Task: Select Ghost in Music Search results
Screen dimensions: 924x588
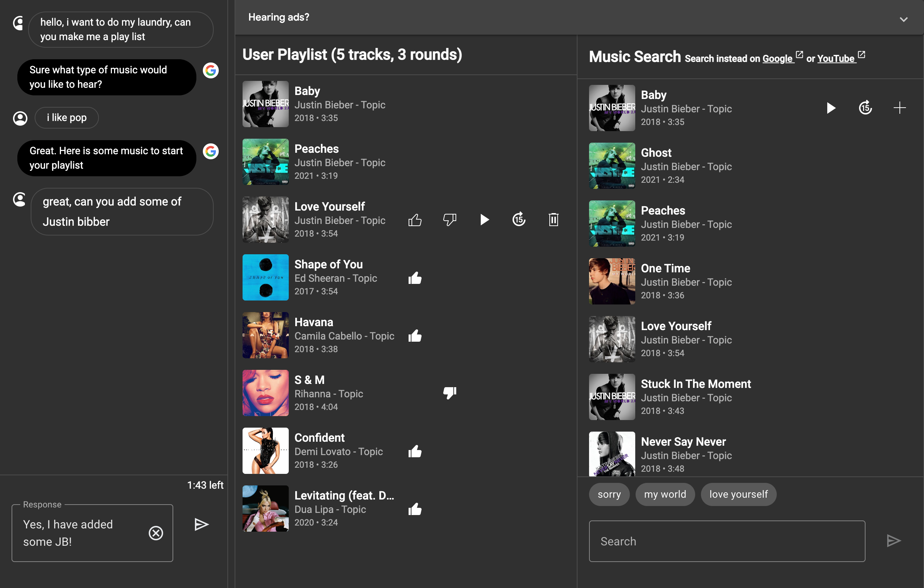Action: coord(656,153)
